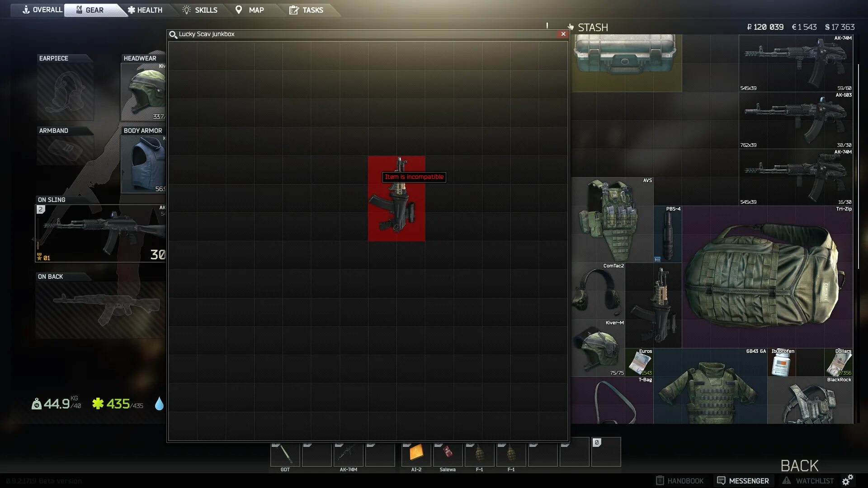Select the empty Armband slot
The image size is (868, 488).
[x=65, y=150]
